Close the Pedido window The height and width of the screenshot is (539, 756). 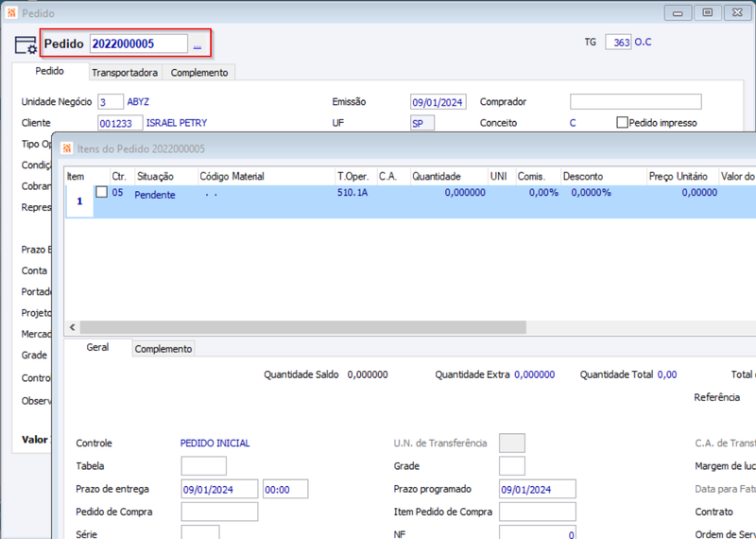737,13
